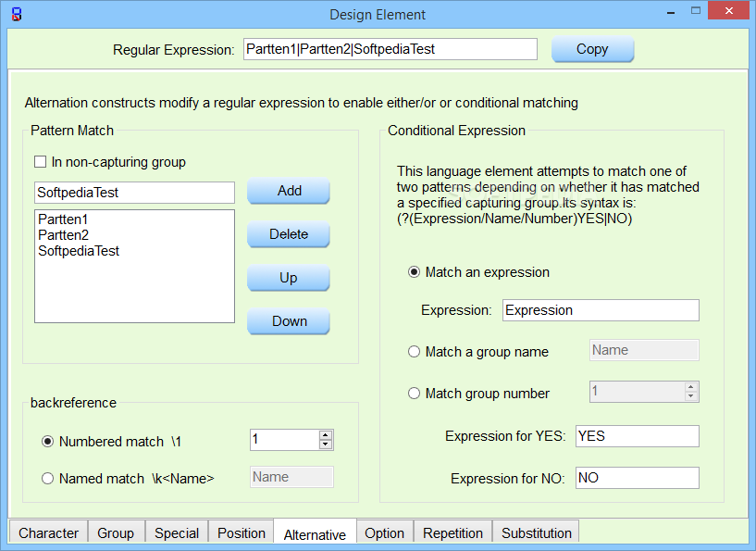The height and width of the screenshot is (551, 756).
Task: Increase the numbered match spinner value
Action: pos(326,434)
